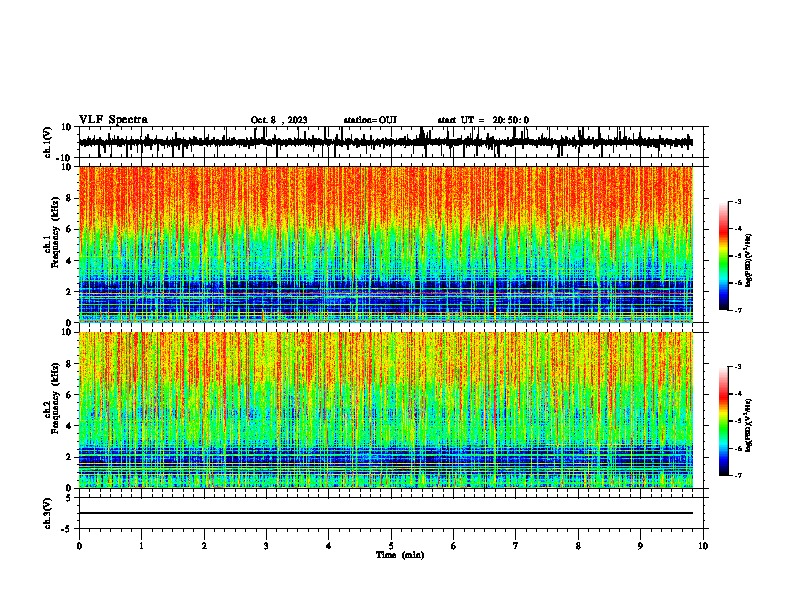The height and width of the screenshot is (612, 792).
Task: Click the "Time (min)" x-axis label
Action: [400, 555]
